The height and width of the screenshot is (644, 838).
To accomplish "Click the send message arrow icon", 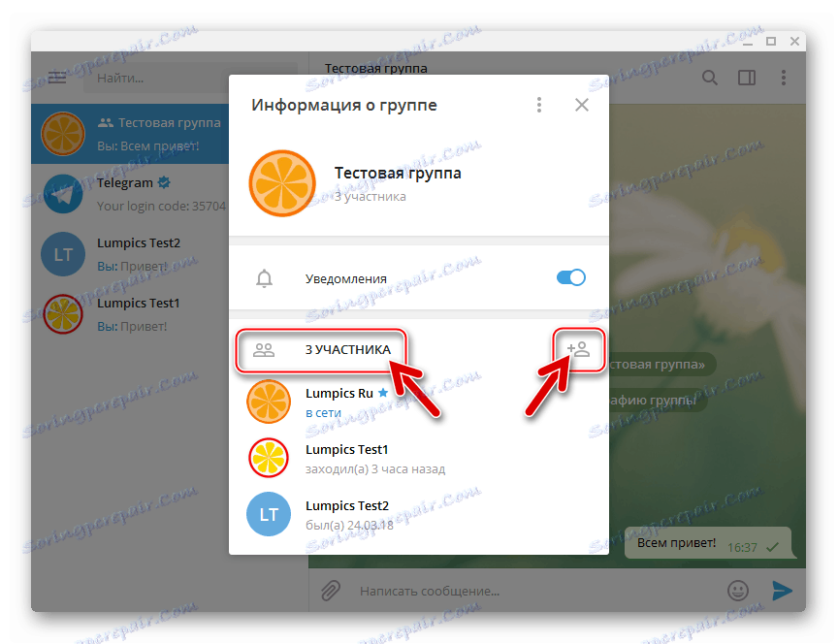I will [x=783, y=591].
